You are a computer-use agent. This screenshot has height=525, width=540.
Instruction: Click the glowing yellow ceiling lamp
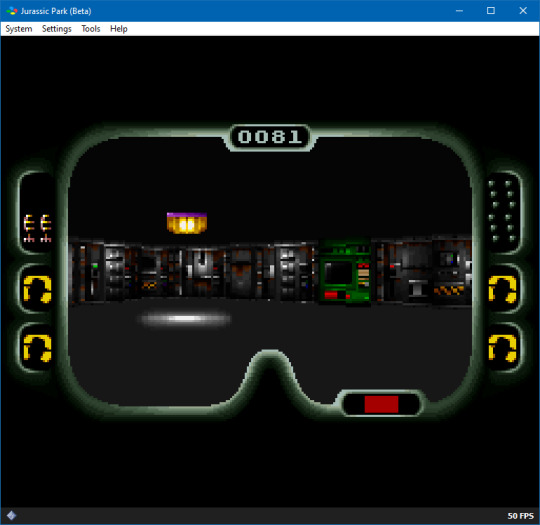click(x=187, y=223)
